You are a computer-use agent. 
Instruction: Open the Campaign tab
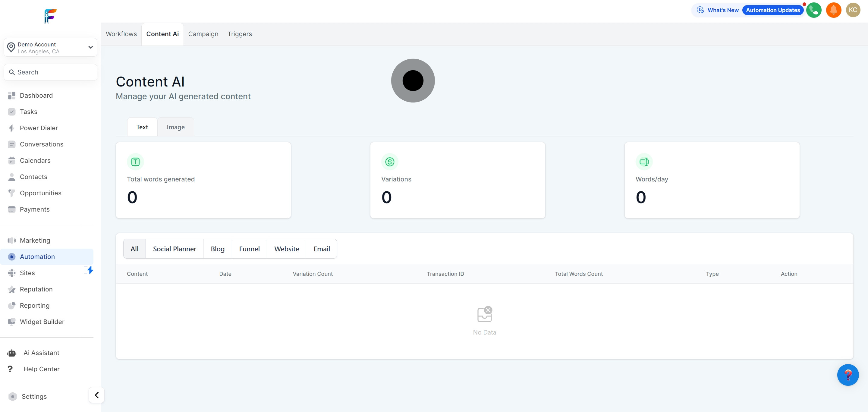click(203, 34)
